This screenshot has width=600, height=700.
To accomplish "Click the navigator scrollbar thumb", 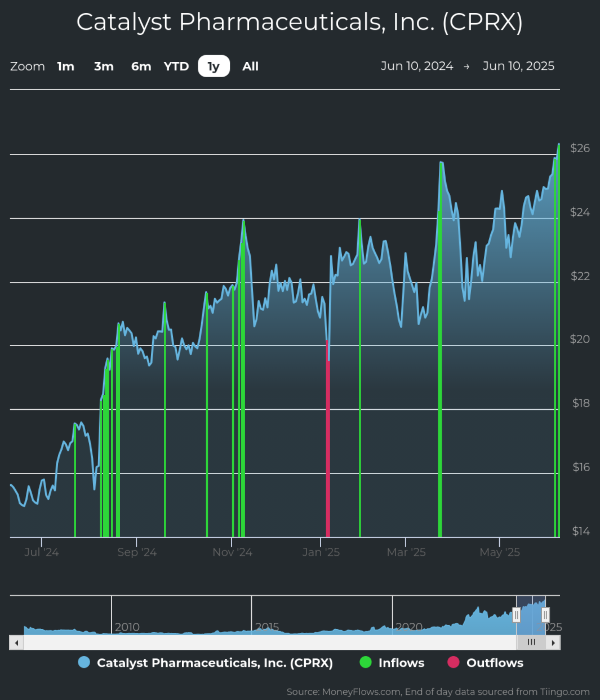I will (531, 643).
